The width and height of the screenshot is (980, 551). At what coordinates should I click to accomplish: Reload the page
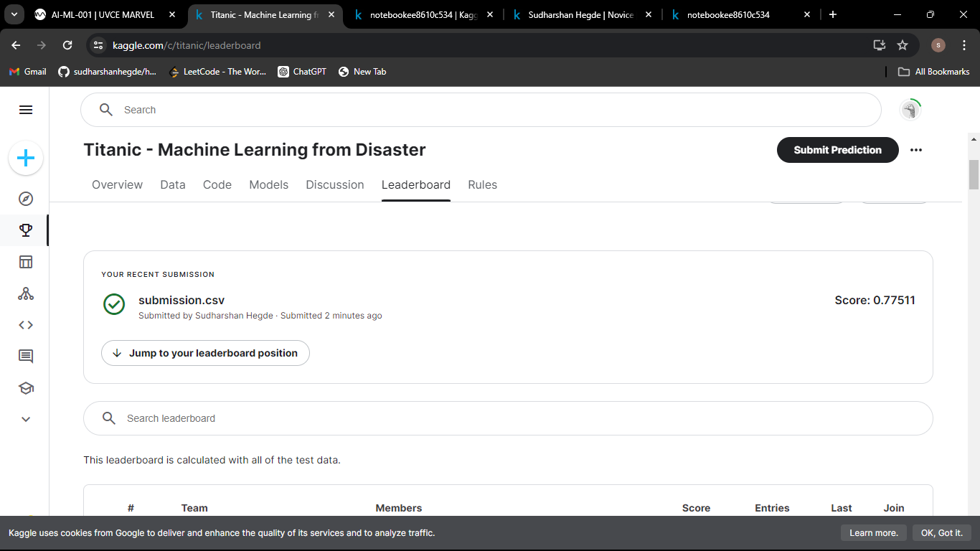pos(67,45)
